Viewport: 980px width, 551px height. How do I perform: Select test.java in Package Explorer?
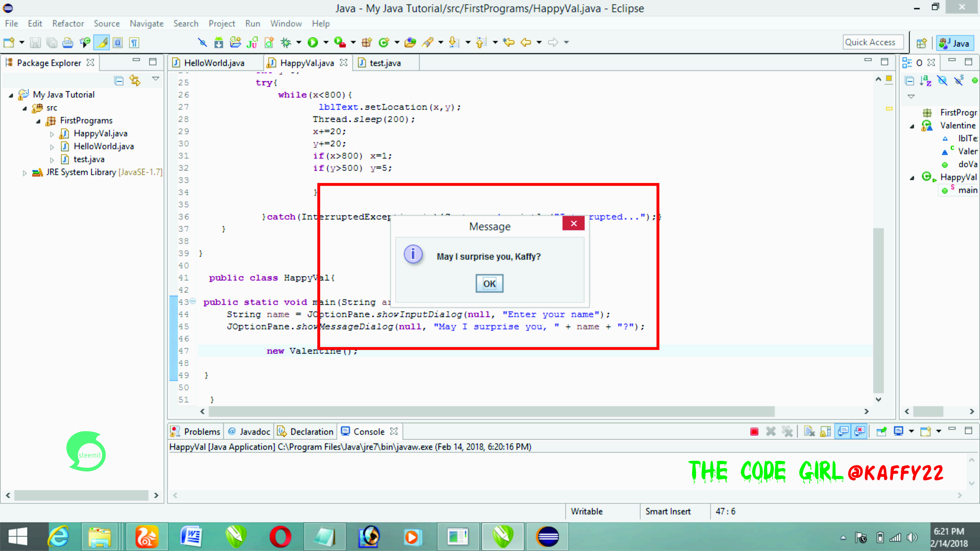[89, 159]
